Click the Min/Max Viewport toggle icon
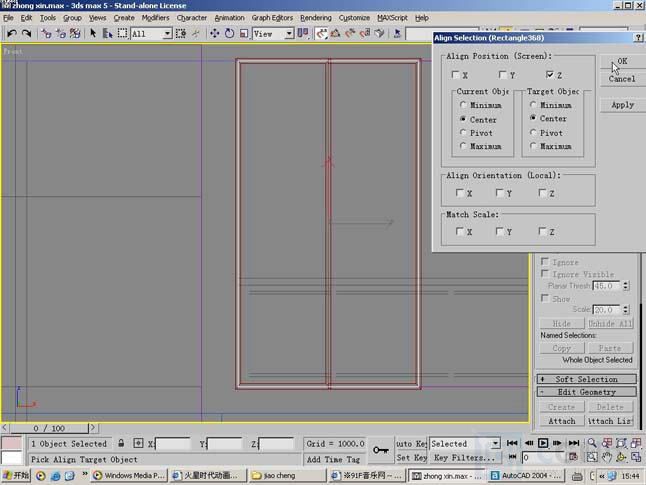 (x=636, y=457)
